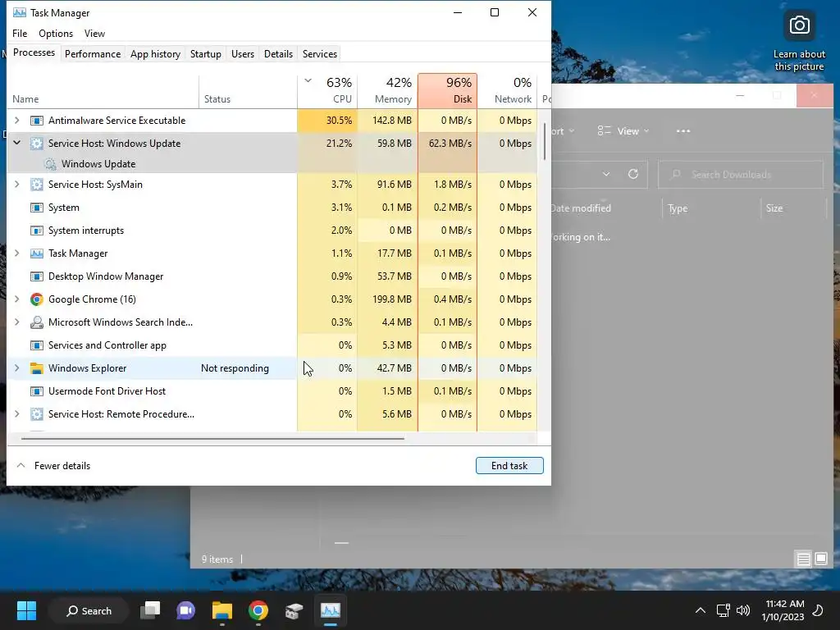Click the Task Manager taskbar icon

click(330, 610)
